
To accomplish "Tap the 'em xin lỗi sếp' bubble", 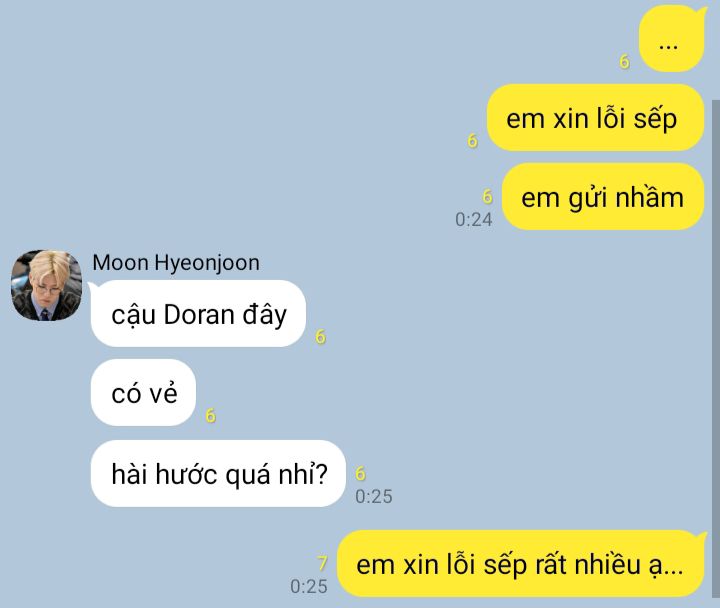I will point(595,118).
